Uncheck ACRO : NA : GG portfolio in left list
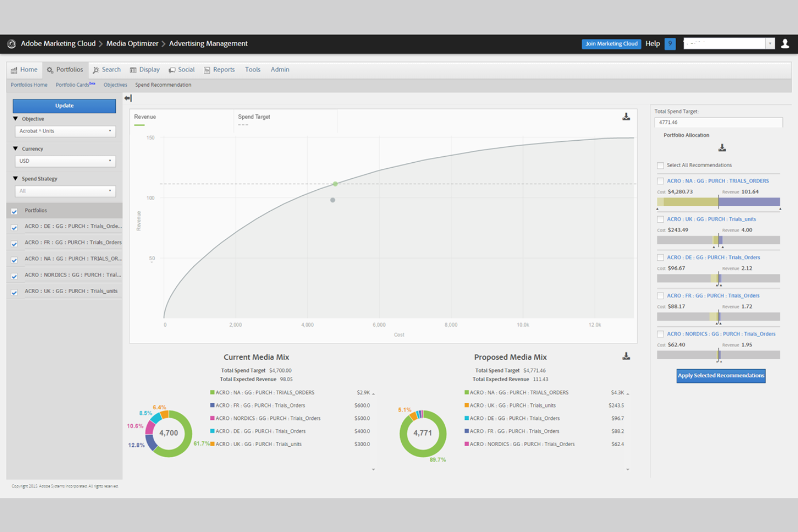The height and width of the screenshot is (532, 798). coord(14,260)
